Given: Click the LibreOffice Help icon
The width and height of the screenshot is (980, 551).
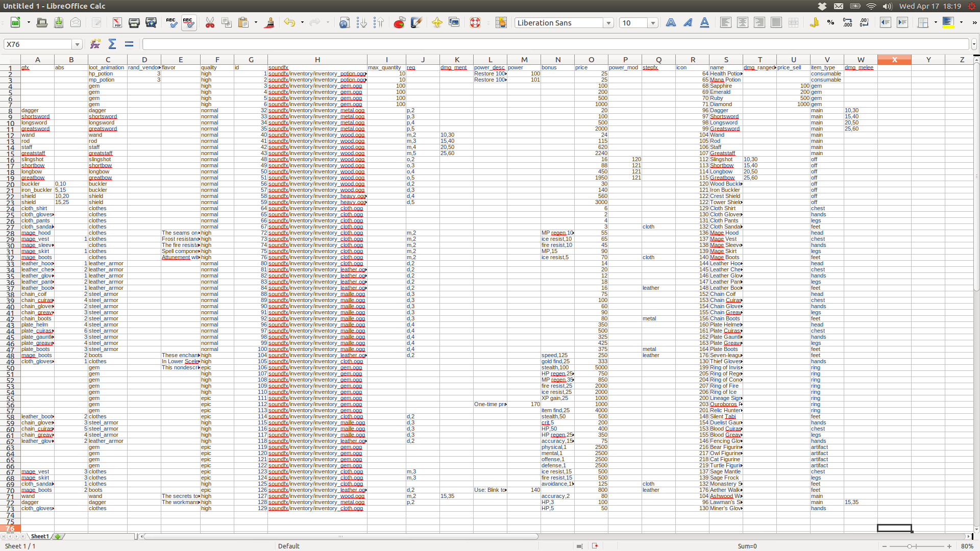Looking at the screenshot, I should click(x=475, y=24).
